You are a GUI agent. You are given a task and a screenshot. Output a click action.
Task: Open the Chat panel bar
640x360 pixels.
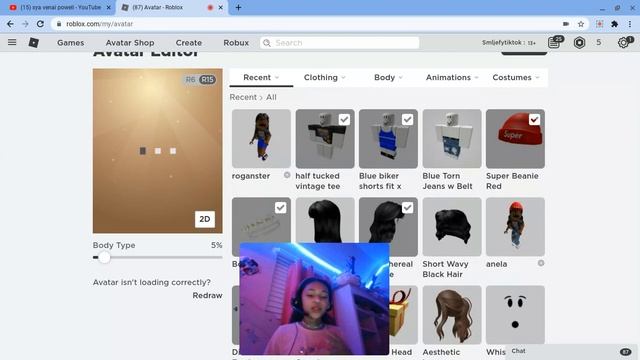pos(571,351)
